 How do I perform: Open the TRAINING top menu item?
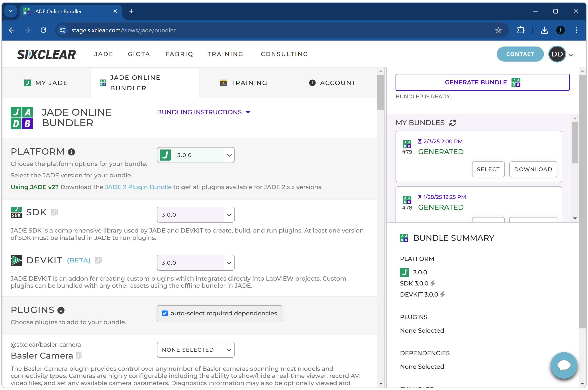225,54
